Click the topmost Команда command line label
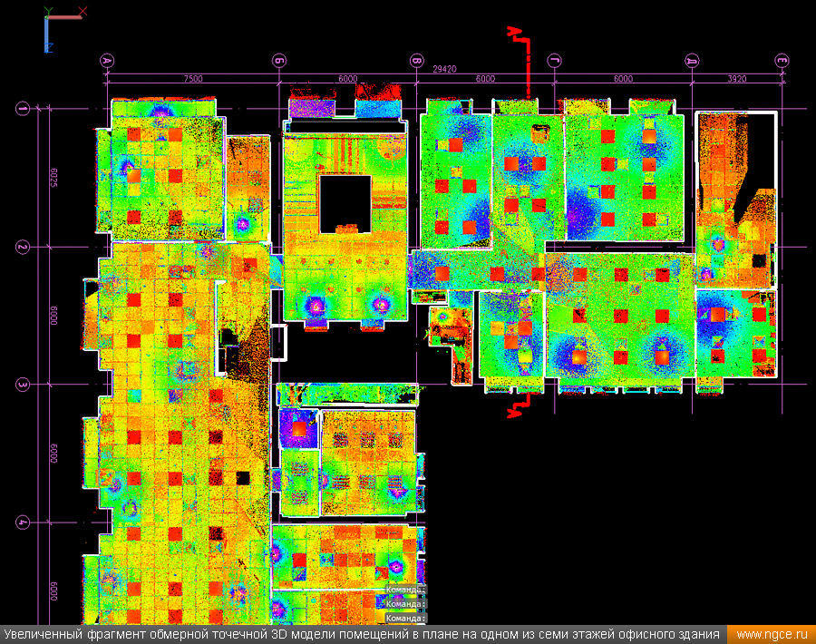 [x=404, y=590]
